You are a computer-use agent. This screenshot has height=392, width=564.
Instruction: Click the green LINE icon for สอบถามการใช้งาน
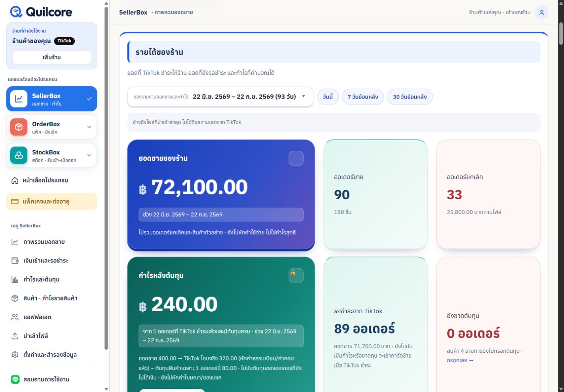15,379
